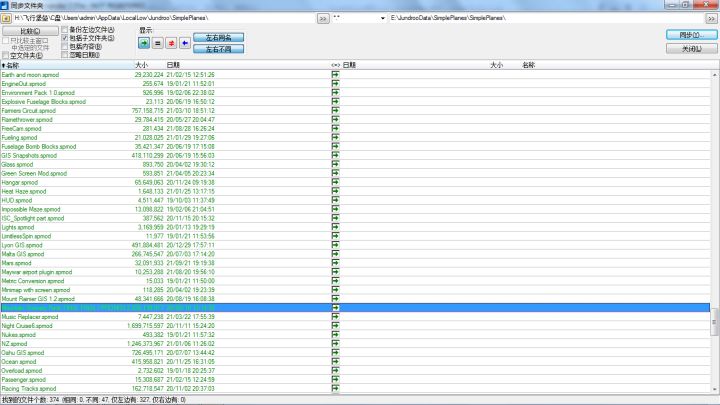Screen dimensions: 720x405
Task: Sort by the right 大小 column header
Action: pos(496,65)
